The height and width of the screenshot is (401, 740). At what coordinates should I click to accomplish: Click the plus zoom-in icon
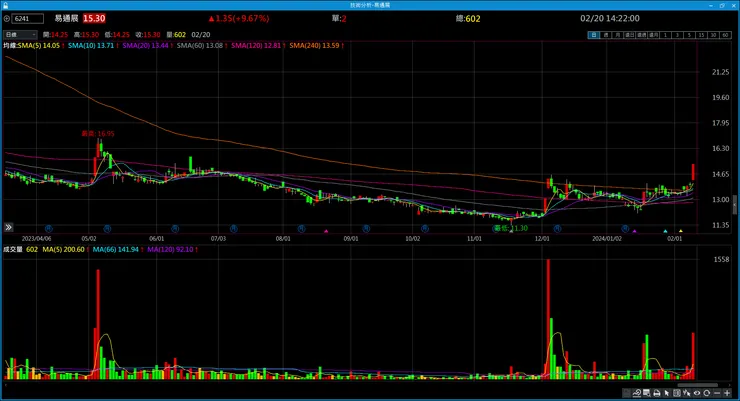tap(727, 393)
